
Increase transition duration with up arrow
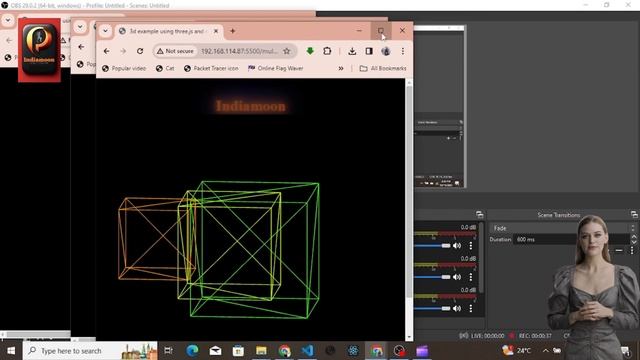633,237
